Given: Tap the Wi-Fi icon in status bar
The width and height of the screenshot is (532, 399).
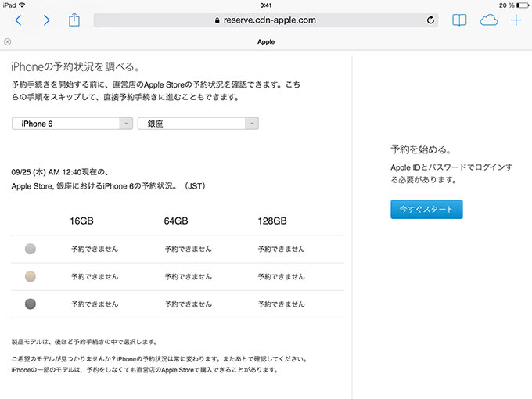Looking at the screenshot, I should point(22,5).
